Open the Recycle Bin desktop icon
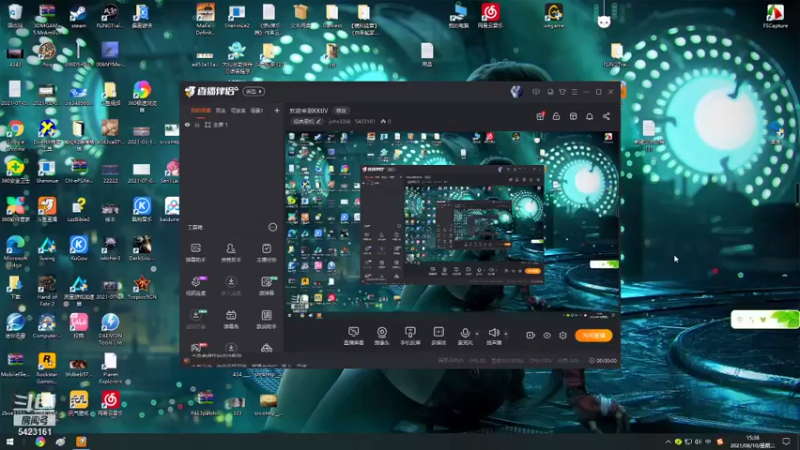 [x=15, y=16]
